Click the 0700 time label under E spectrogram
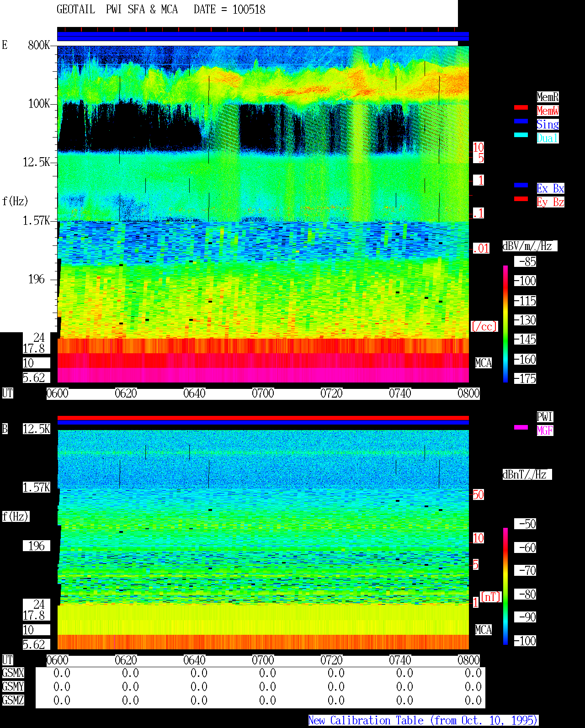This screenshot has width=585, height=728. point(263,393)
